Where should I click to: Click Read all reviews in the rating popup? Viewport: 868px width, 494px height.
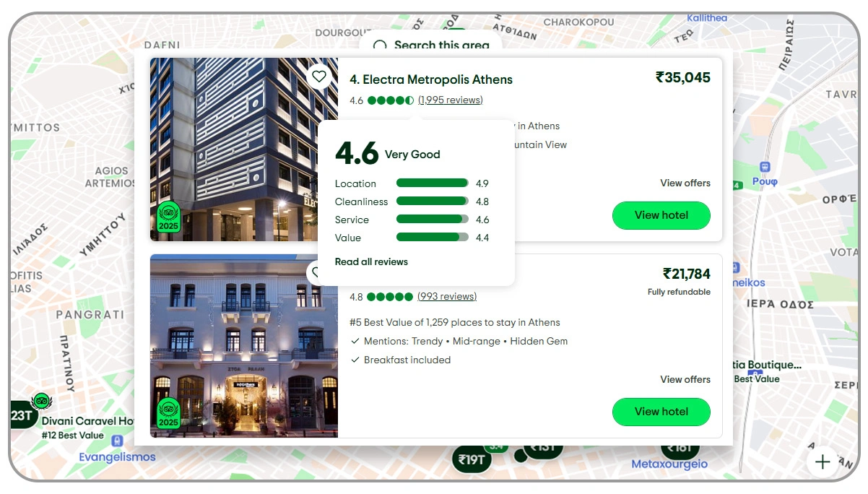(x=371, y=261)
